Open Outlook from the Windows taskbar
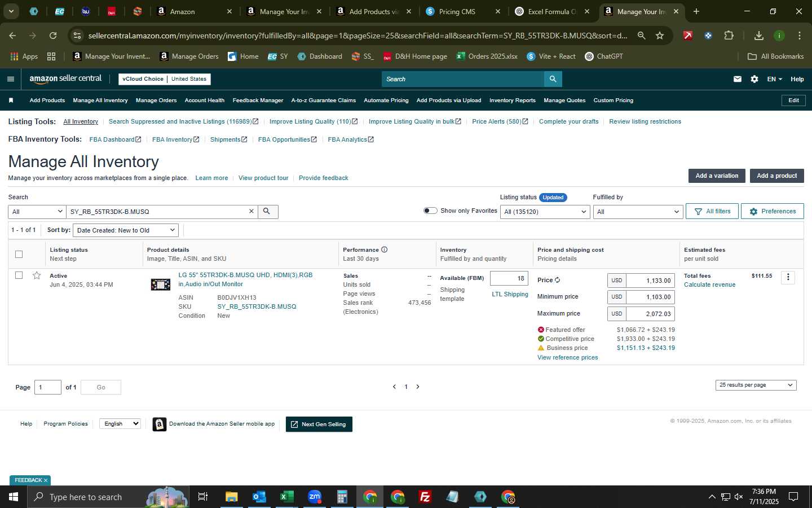The height and width of the screenshot is (508, 812). [x=259, y=497]
